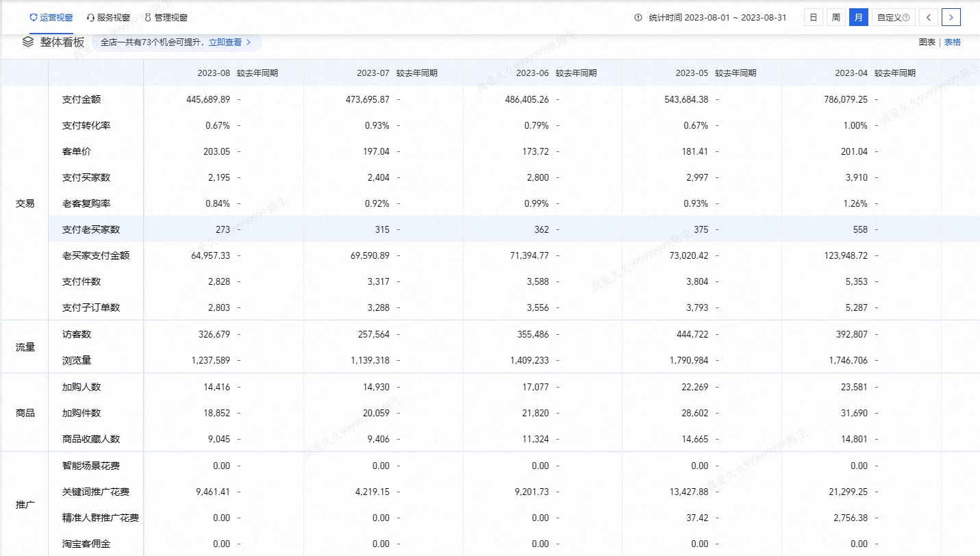
Task: Switch to 图表 chart view
Action: pos(927,42)
